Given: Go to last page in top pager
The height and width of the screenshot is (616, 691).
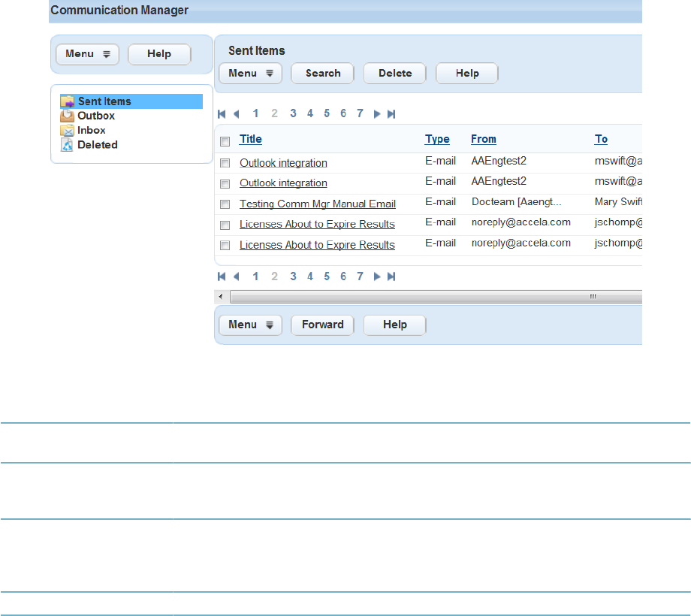Looking at the screenshot, I should pyautogui.click(x=391, y=114).
